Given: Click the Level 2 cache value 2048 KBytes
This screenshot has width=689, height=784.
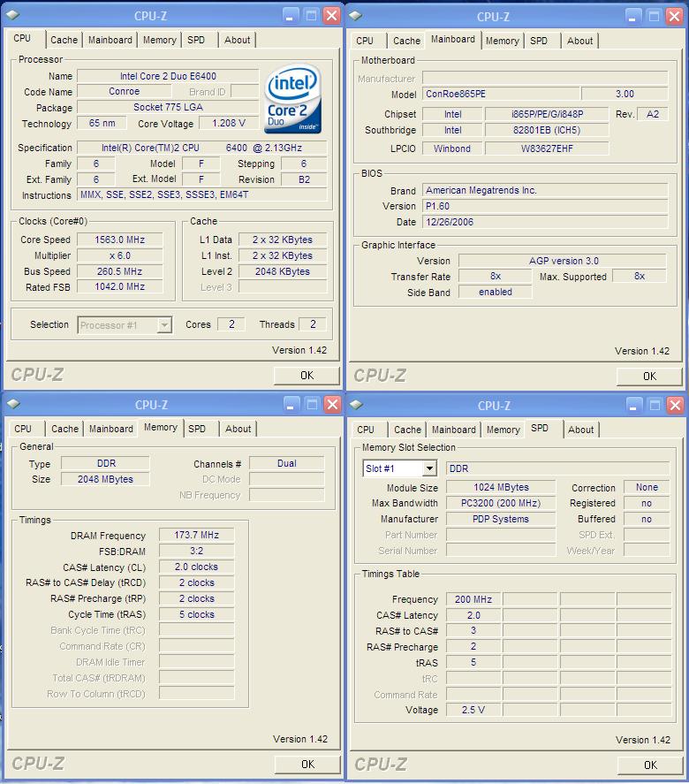Looking at the screenshot, I should point(283,271).
